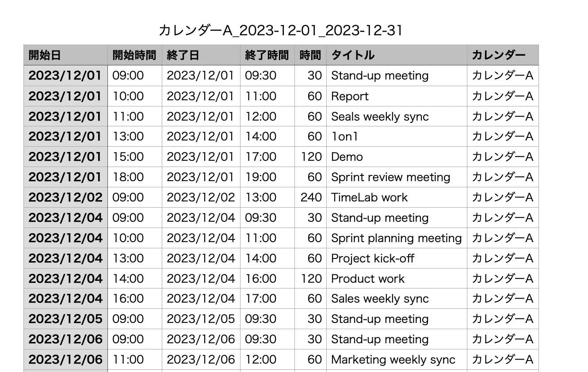Click the table title カレンダーA_2023-12-01_2023-12-31
This screenshot has width=588, height=372.
click(280, 30)
